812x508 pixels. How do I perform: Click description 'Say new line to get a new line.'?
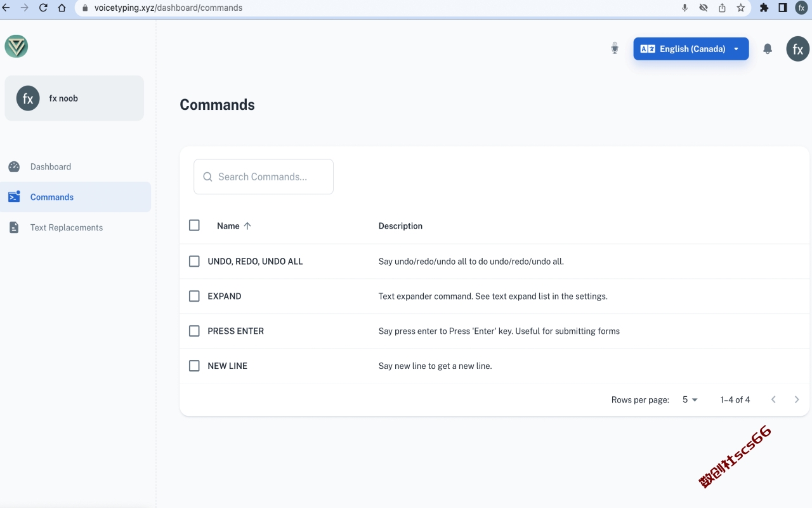(435, 366)
